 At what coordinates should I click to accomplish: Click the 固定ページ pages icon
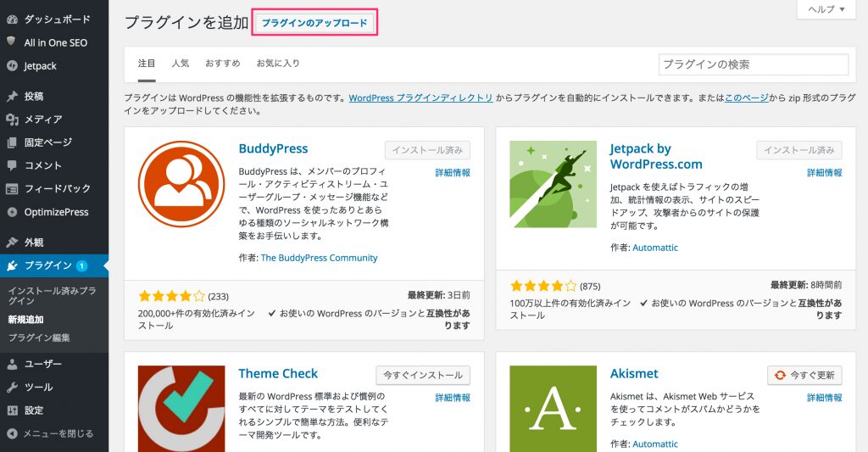click(12, 142)
